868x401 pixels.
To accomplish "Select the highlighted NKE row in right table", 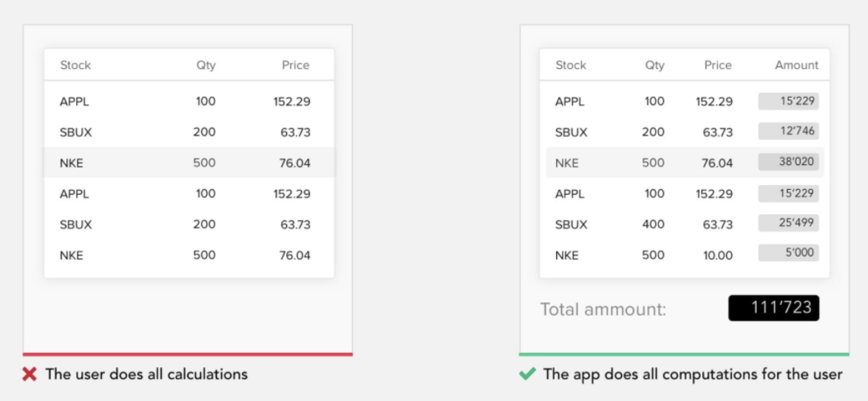I will pos(685,163).
